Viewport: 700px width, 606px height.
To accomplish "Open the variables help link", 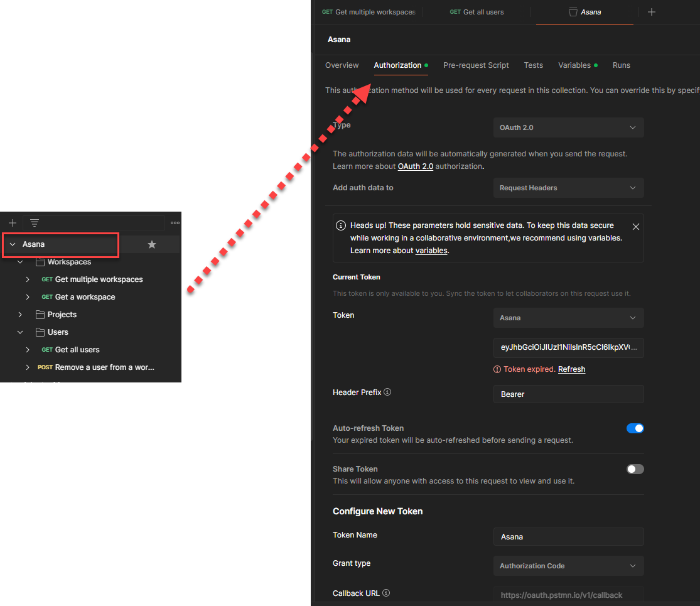I will (x=431, y=251).
